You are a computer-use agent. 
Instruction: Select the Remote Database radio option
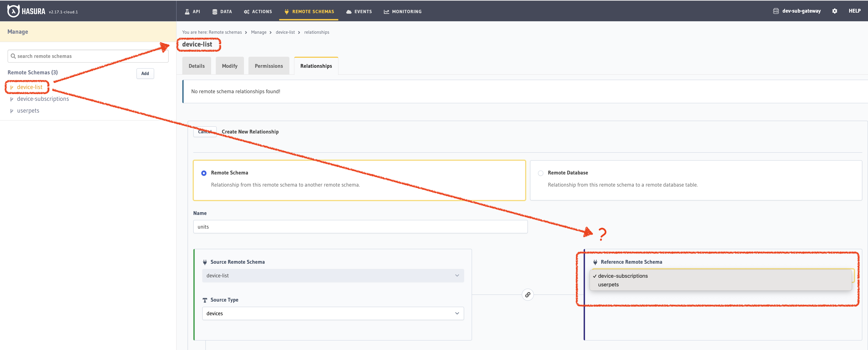pos(540,173)
